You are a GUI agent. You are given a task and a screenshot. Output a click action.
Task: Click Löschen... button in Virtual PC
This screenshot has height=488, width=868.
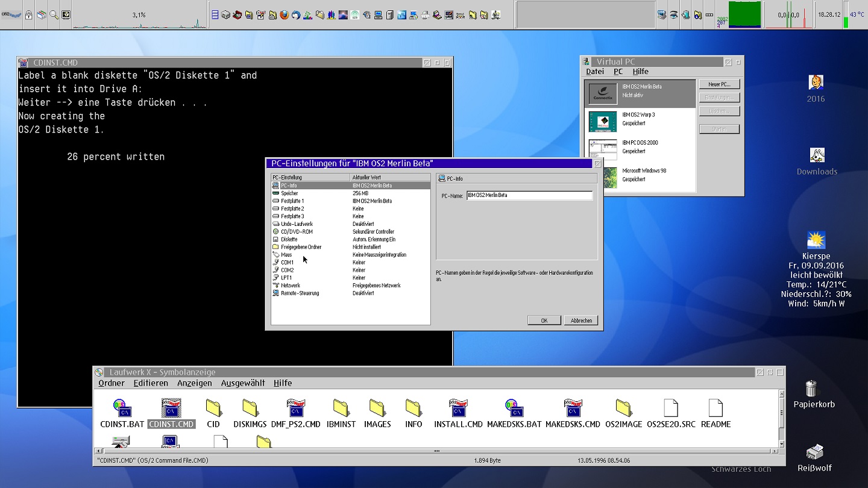click(719, 111)
